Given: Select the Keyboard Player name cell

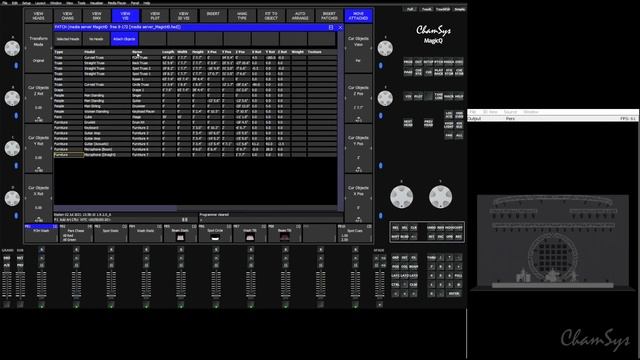Looking at the screenshot, I should pos(146,111).
